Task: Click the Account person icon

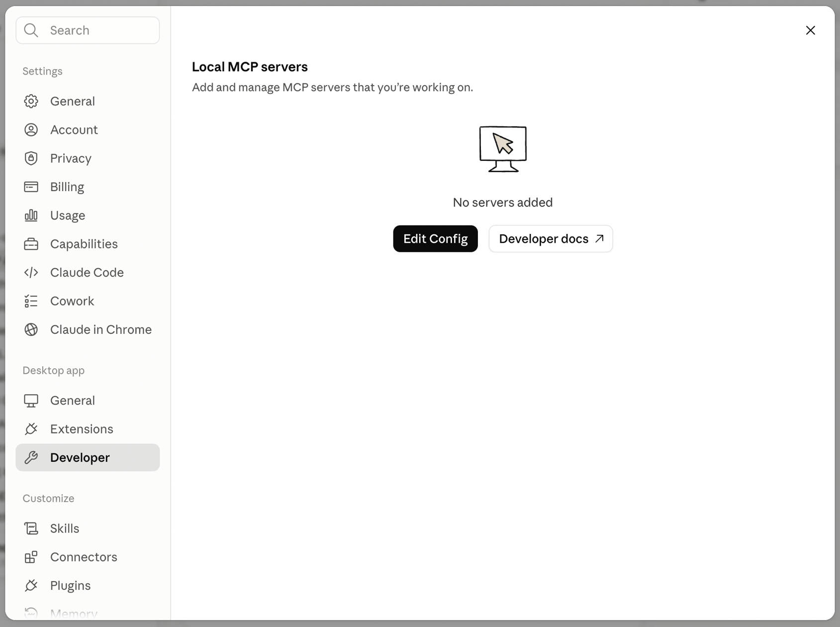Action: click(x=31, y=130)
